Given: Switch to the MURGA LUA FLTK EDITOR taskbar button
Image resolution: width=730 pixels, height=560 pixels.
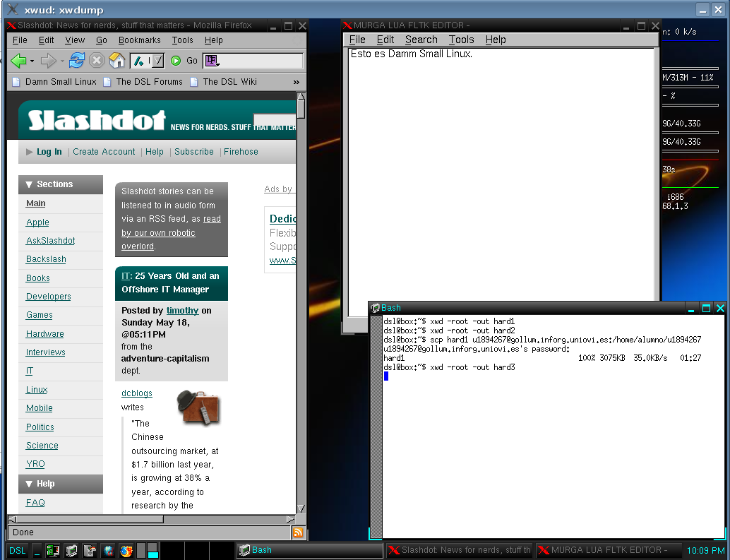Looking at the screenshot, I should (x=608, y=551).
